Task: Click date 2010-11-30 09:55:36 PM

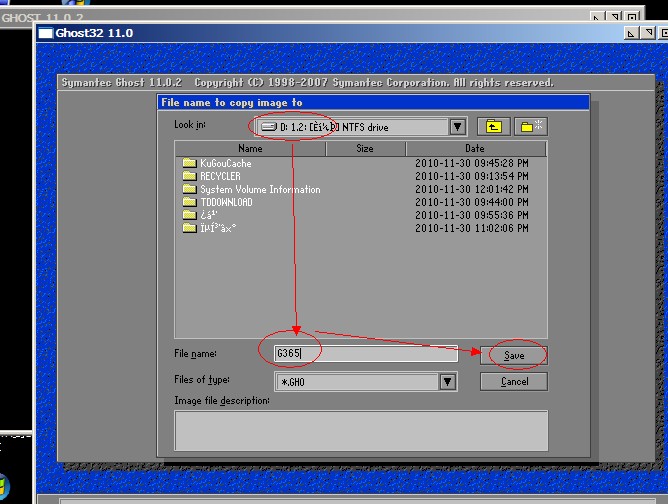Action: [x=472, y=215]
